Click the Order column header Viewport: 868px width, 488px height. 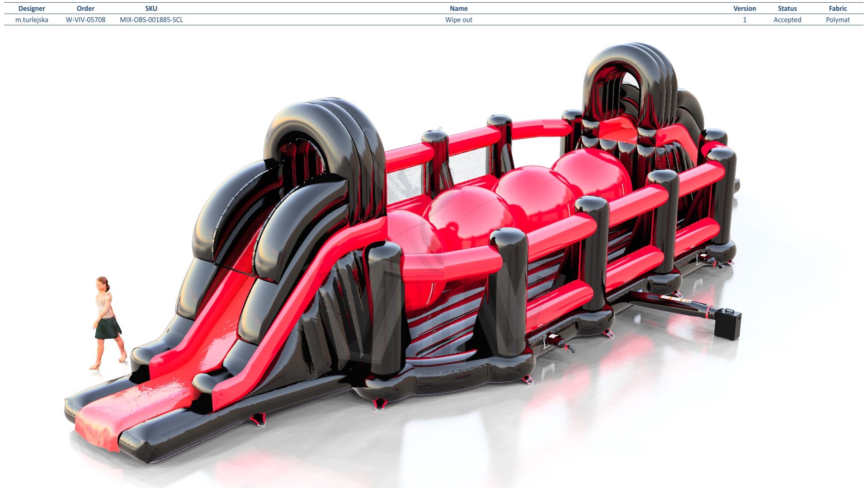85,9
